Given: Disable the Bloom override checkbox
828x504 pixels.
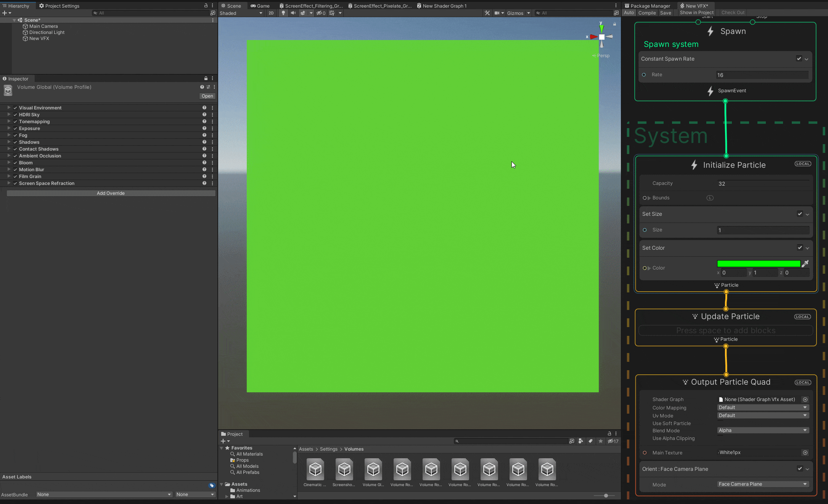Looking at the screenshot, I should pyautogui.click(x=15, y=163).
